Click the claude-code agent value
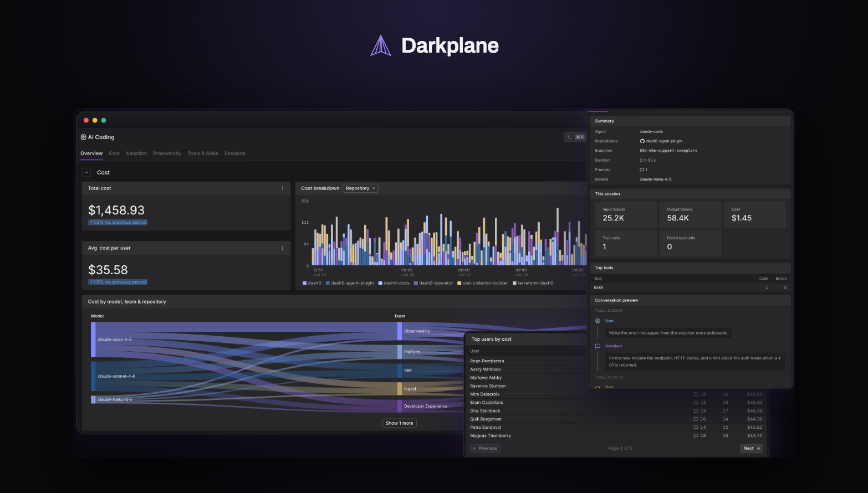This screenshot has width=868, height=493. point(651,132)
